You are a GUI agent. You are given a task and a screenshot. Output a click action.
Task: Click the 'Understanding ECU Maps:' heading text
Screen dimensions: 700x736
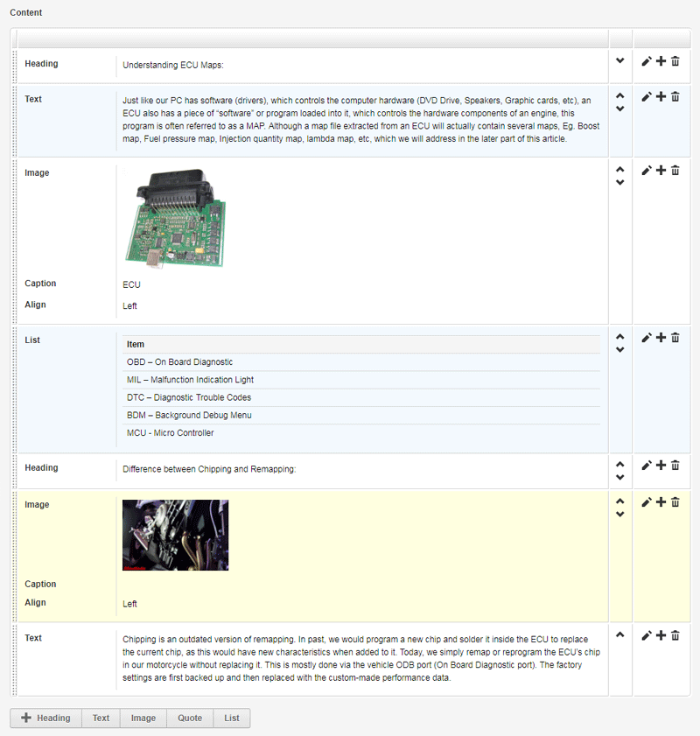point(173,66)
